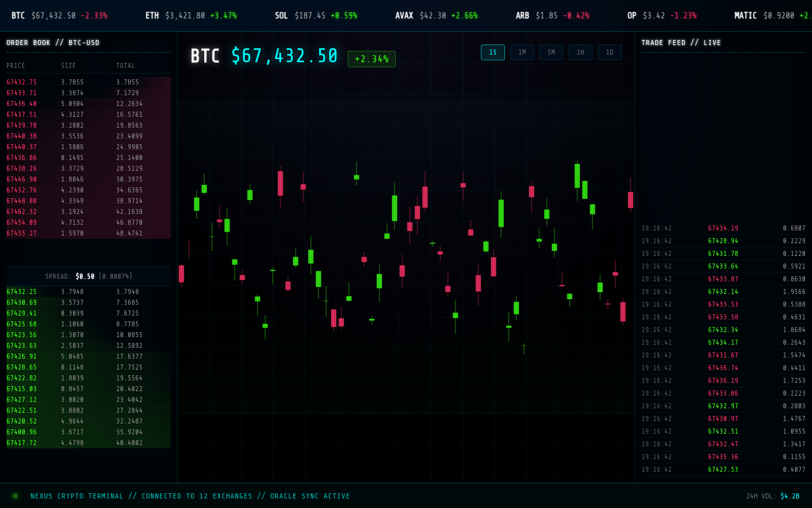Open the ETH ticker from the top bar

(171, 15)
